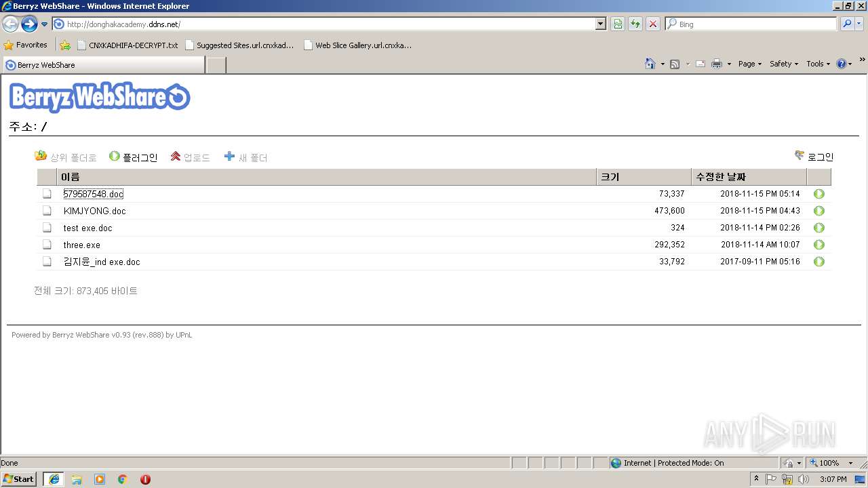
Task: Click the Read Mail icon
Action: (x=701, y=64)
